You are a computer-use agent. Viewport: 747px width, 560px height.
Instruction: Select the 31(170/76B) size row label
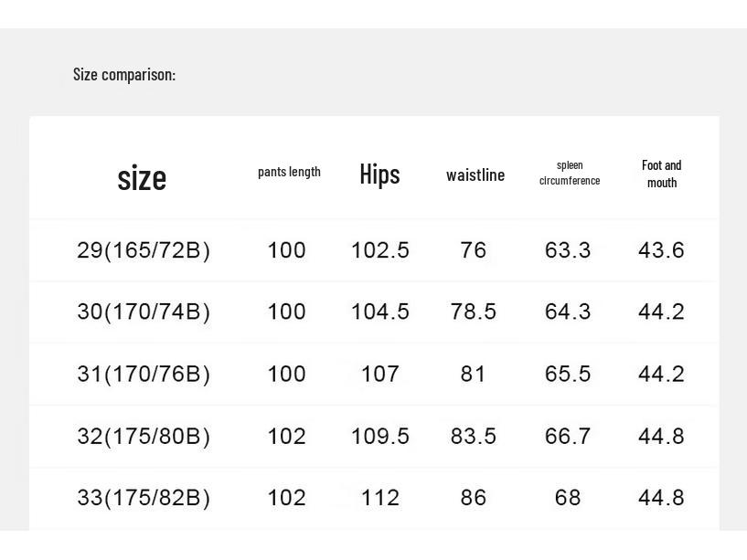pos(144,374)
